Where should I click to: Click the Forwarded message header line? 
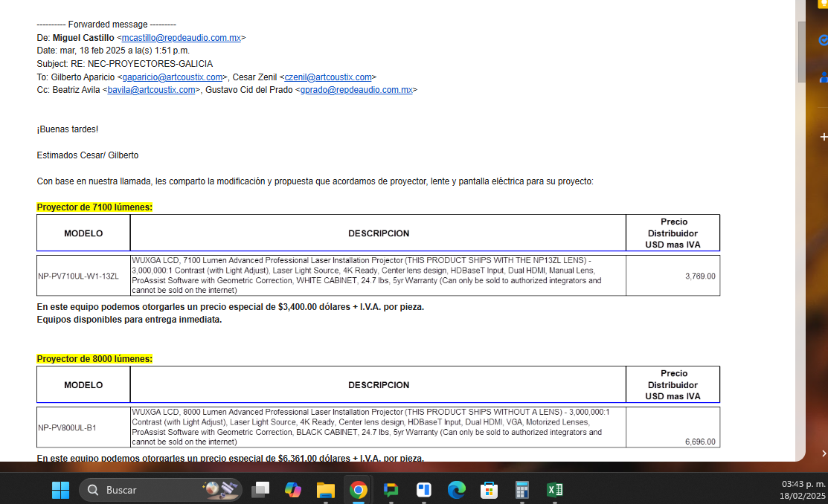click(x=106, y=25)
